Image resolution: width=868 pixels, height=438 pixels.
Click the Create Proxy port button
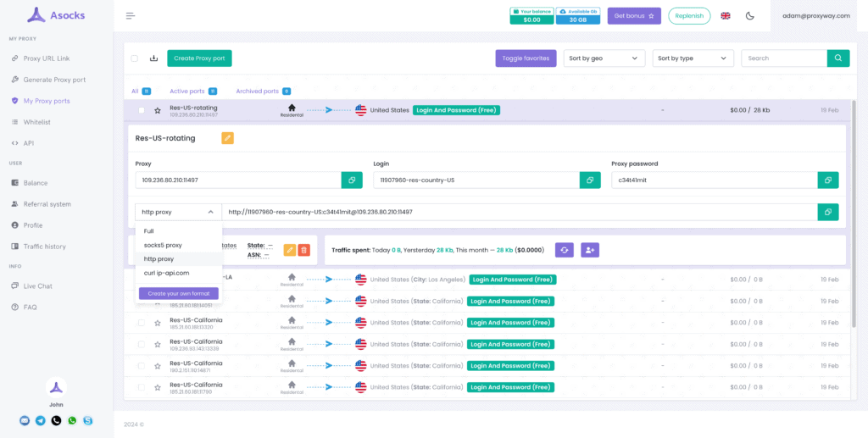point(199,58)
